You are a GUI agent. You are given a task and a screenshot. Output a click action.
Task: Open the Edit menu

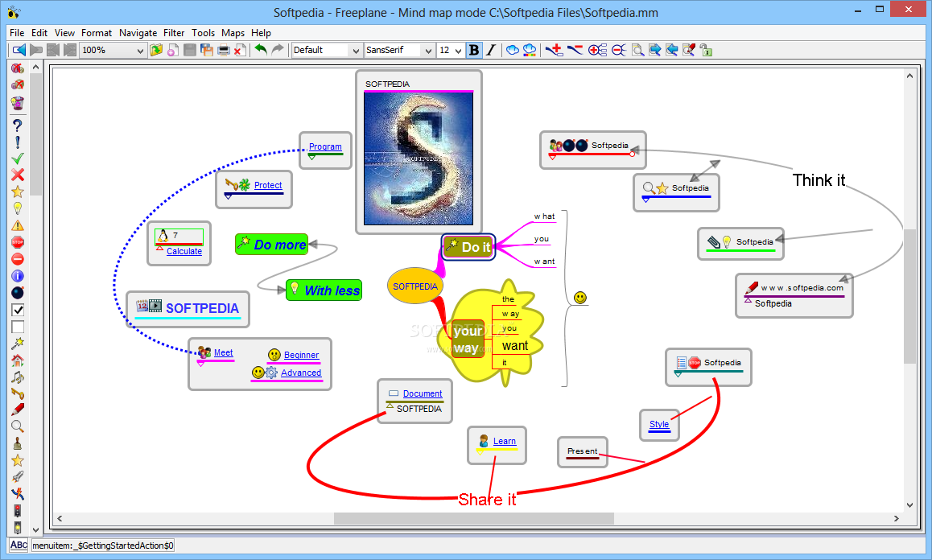(39, 33)
